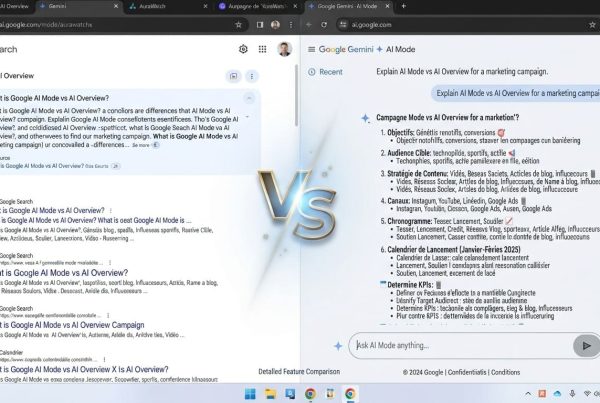Viewport: 600px width, 403px height.
Task: Select the AI Mode sparkle icon in the header
Action: [380, 49]
